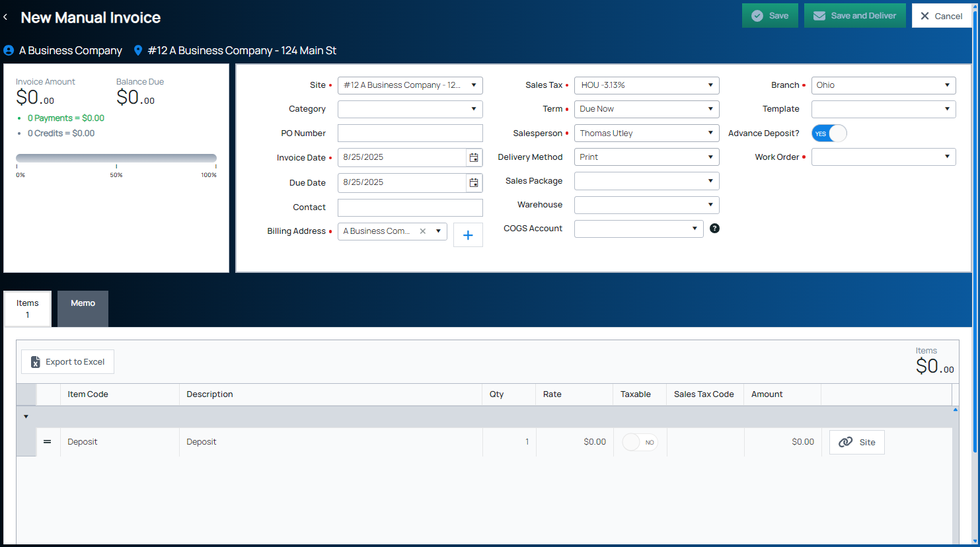
Task: Add a new billing address
Action: tap(468, 235)
